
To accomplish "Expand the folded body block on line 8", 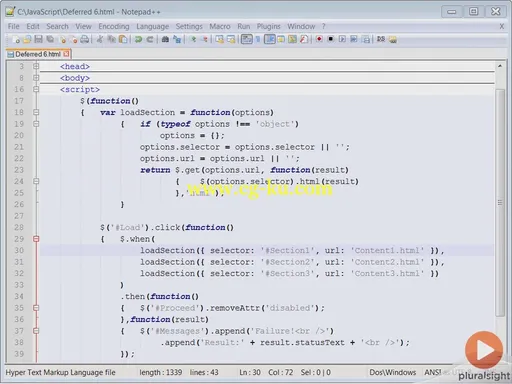I will (x=36, y=78).
